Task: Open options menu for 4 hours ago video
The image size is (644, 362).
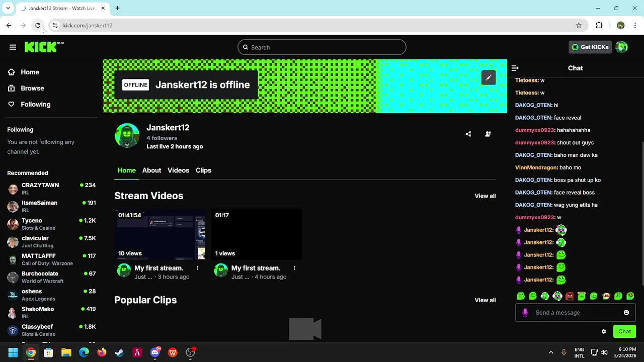Action: pyautogui.click(x=294, y=268)
